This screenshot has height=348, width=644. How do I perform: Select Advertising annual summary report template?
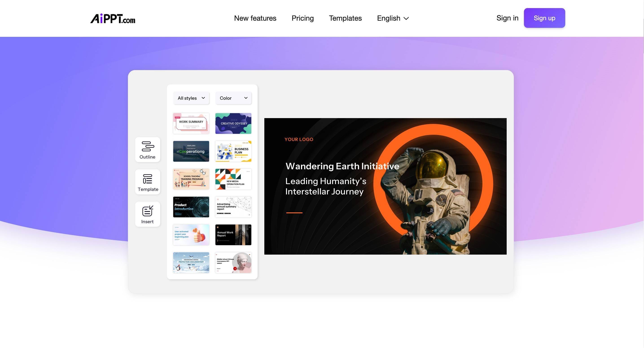click(233, 207)
